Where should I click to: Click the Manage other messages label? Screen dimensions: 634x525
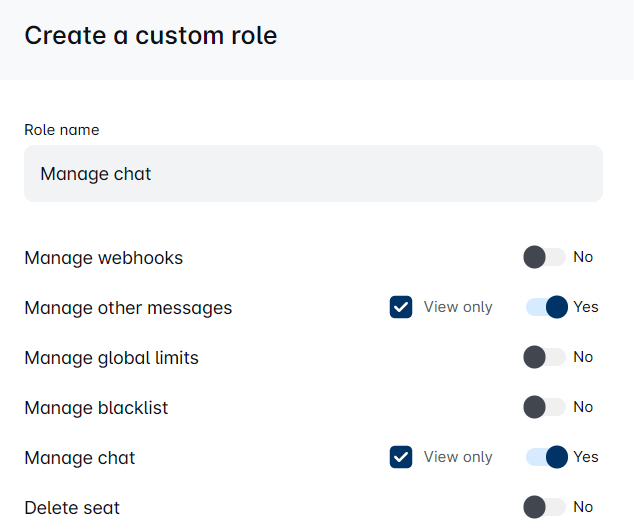coord(128,308)
